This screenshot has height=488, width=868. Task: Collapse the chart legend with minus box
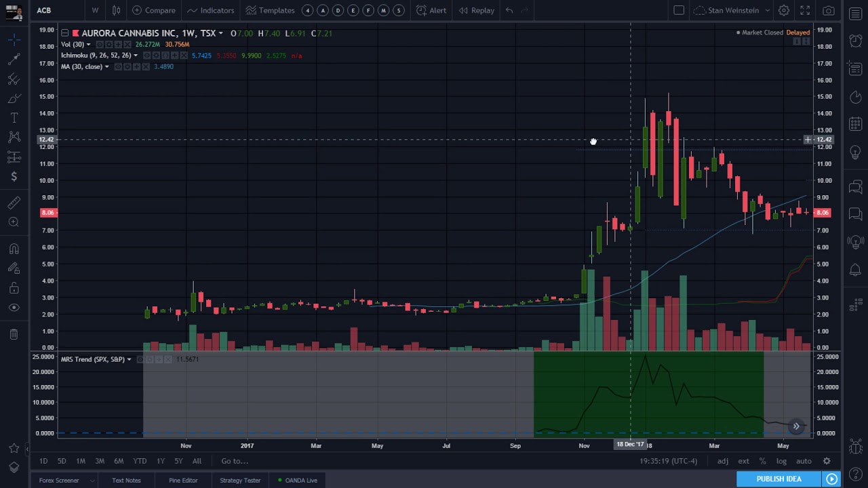click(64, 33)
